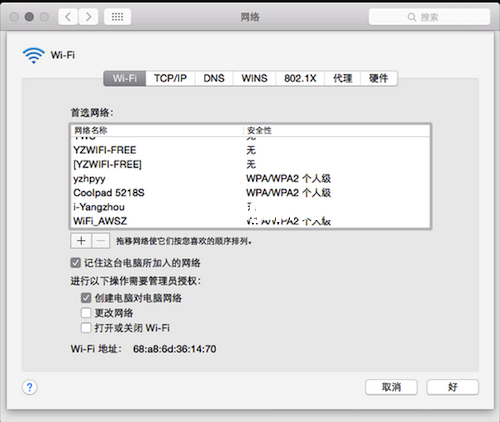Image resolution: width=500 pixels, height=422 pixels.
Task: Click the blue Wi-Fi icon
Action: pyautogui.click(x=33, y=55)
